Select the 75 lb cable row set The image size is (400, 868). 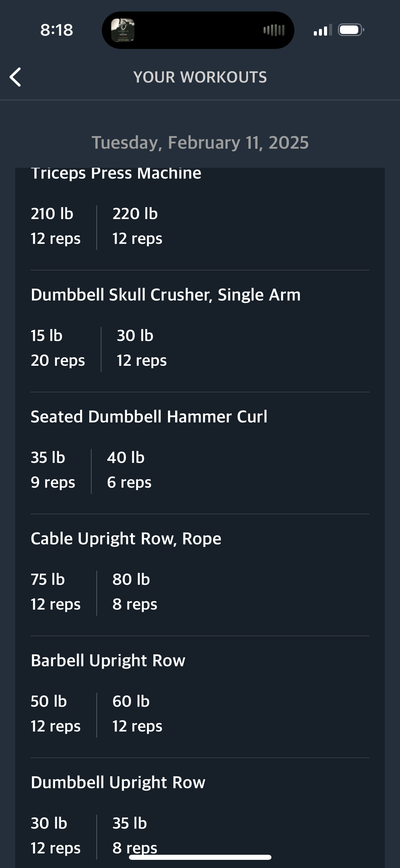pyautogui.click(x=56, y=592)
